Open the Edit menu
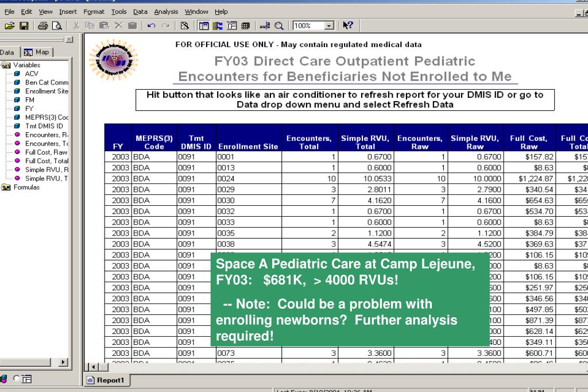The image size is (588, 392). 26,11
